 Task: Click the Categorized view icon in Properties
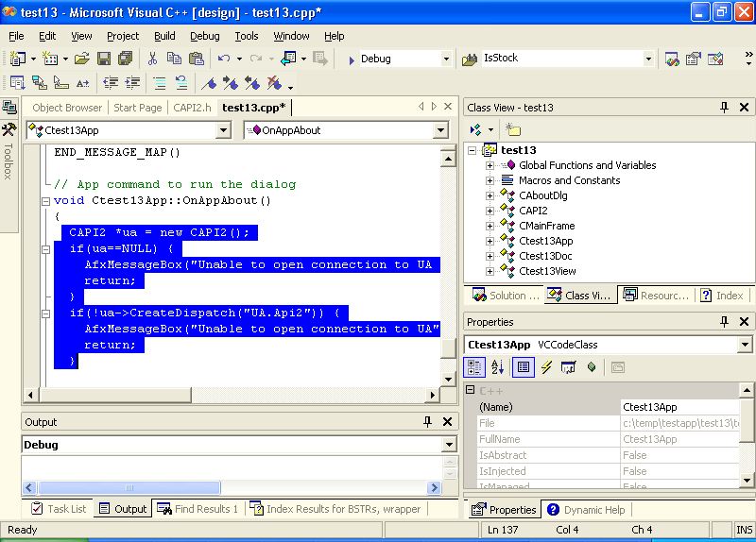tap(474, 367)
